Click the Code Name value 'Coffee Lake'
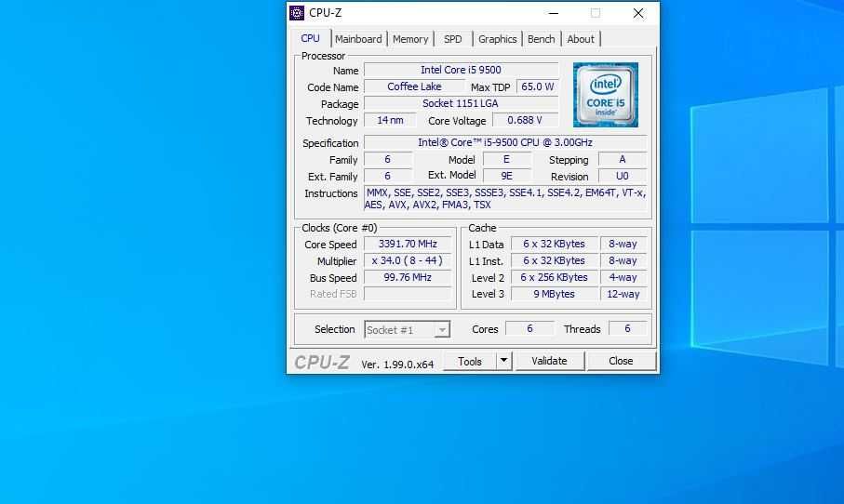Screen dimensions: 844x504 tap(414, 86)
